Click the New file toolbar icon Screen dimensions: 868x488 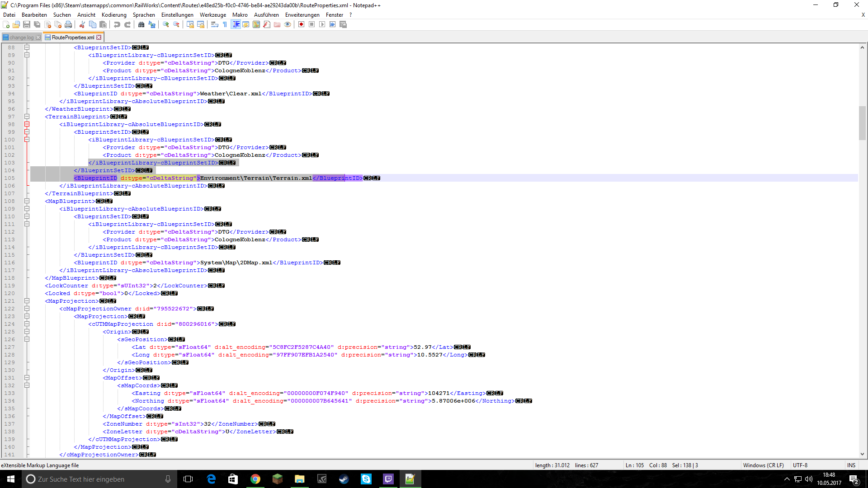[x=6, y=24]
